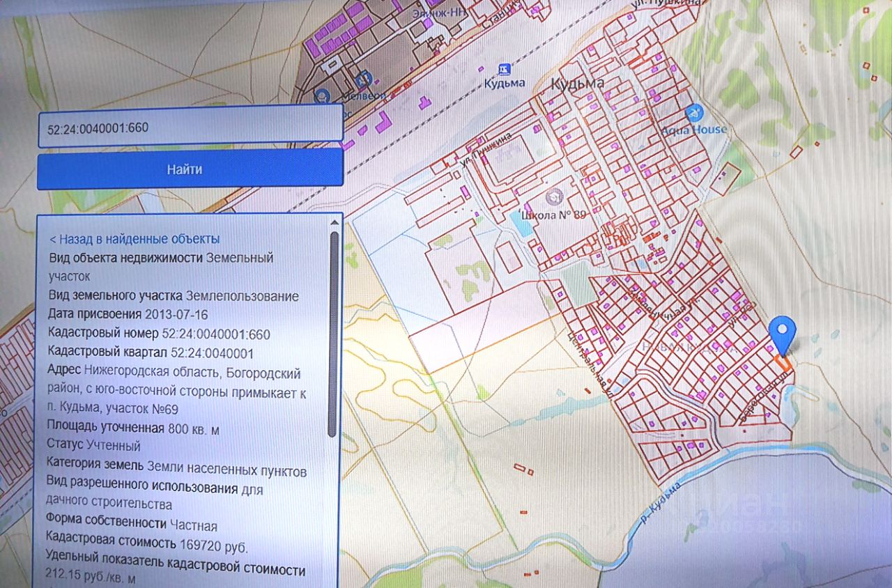The width and height of the screenshot is (892, 588).
Task: Click the blue POI icon above Мелвест
Action: tap(362, 79)
